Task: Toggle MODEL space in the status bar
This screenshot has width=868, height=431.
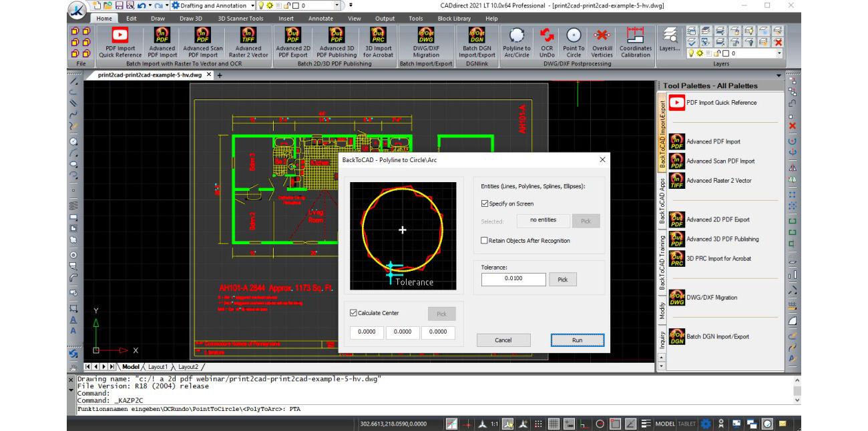Action: [x=665, y=424]
